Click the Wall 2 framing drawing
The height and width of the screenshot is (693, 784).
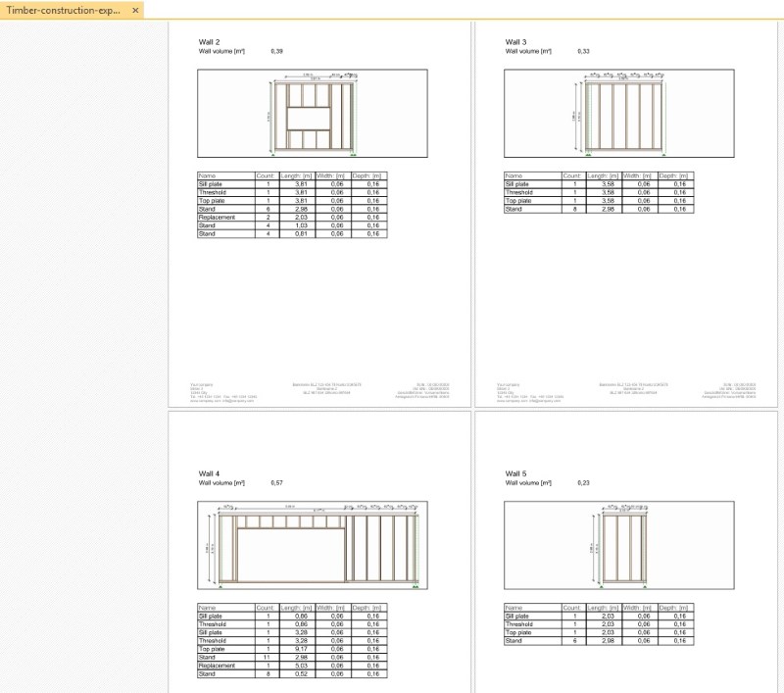(313, 114)
